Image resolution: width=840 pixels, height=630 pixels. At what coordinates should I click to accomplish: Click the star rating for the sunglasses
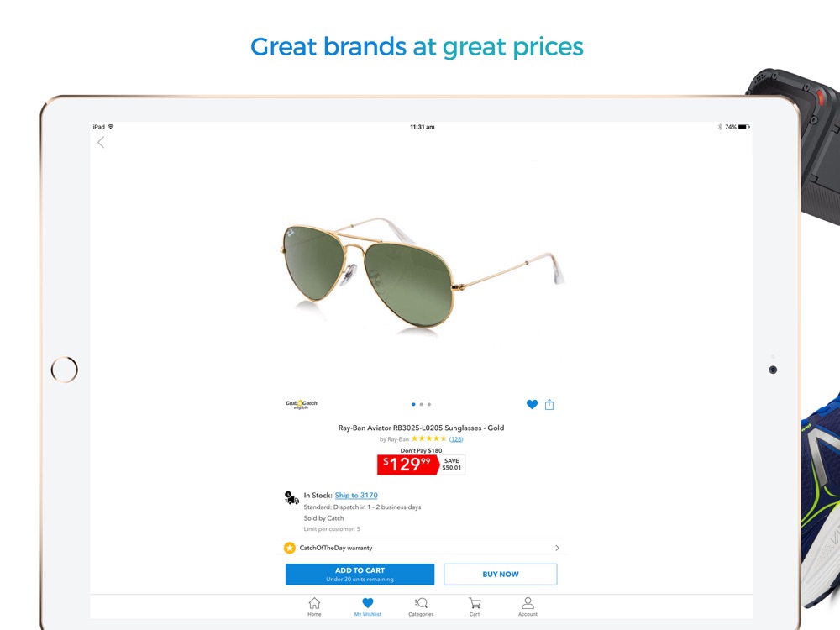428,438
